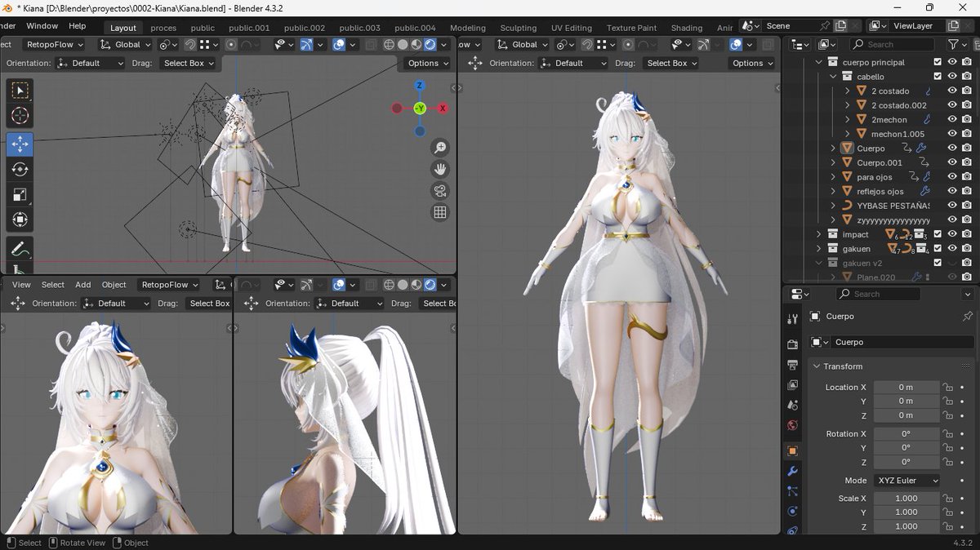Switch to the Sculpting workspace tab

click(x=519, y=28)
